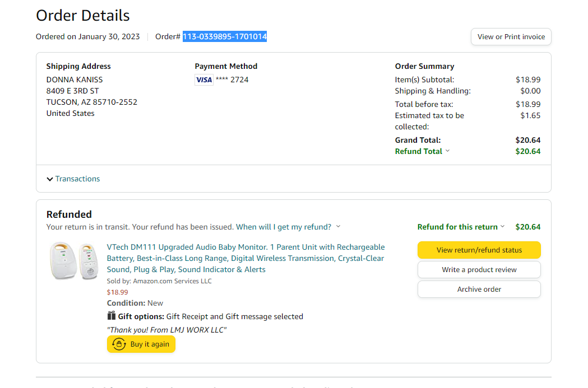Click the '8409 E 3RD ST' address line
This screenshot has width=588, height=388.
click(72, 91)
